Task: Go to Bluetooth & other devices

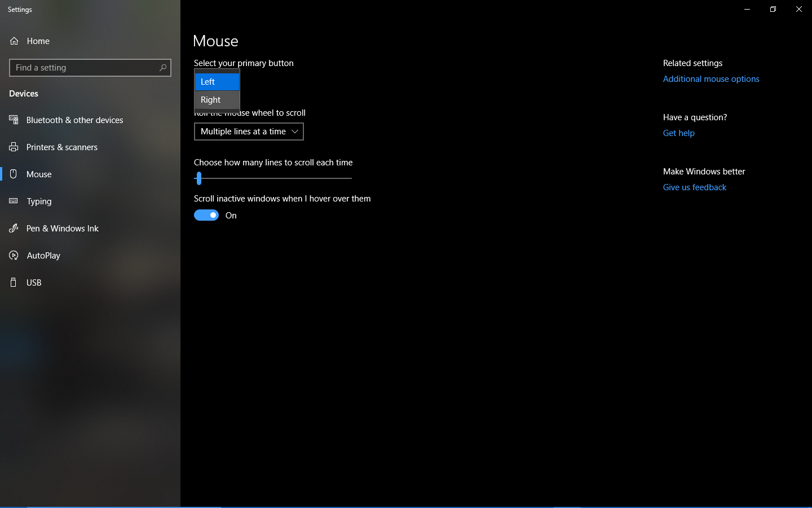Action: coord(90,120)
